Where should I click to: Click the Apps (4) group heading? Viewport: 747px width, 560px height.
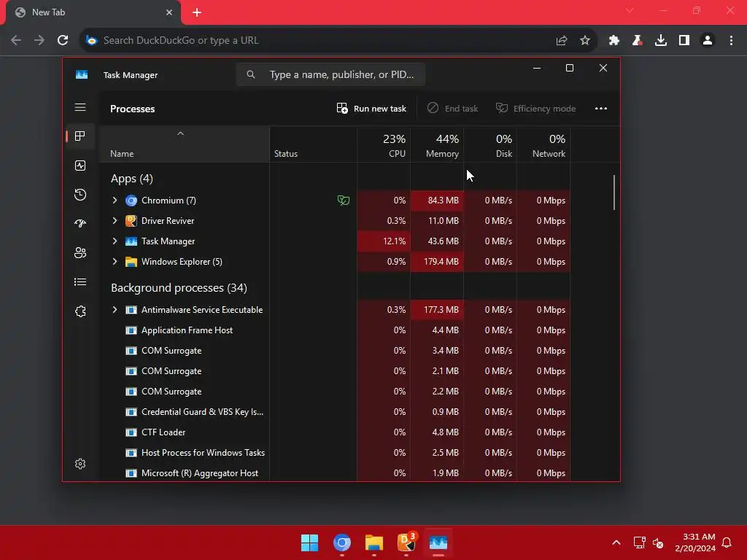132,179
